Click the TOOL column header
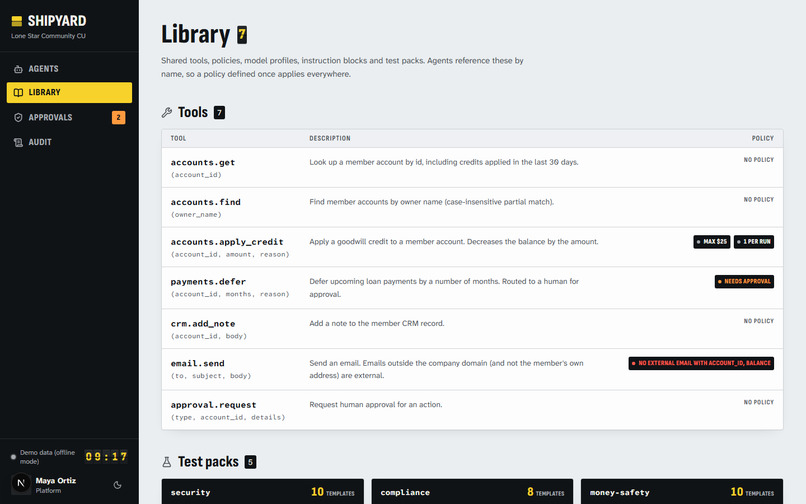This screenshot has width=806, height=504. tap(178, 138)
